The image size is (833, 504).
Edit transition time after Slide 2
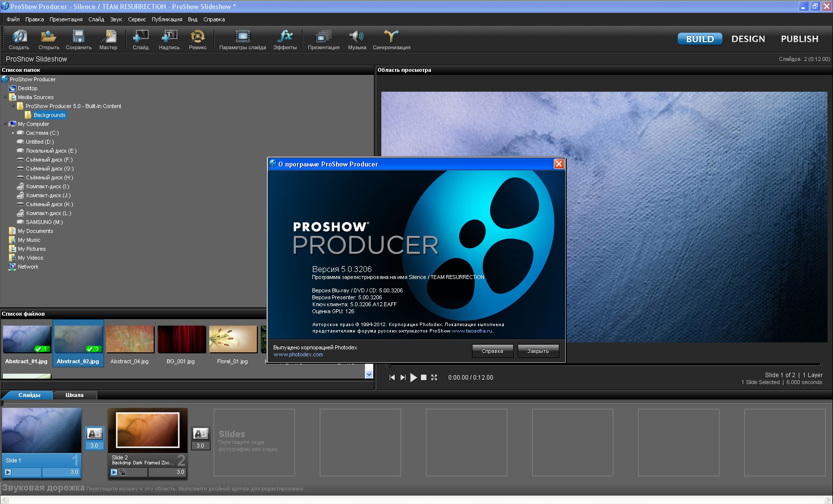click(x=200, y=446)
